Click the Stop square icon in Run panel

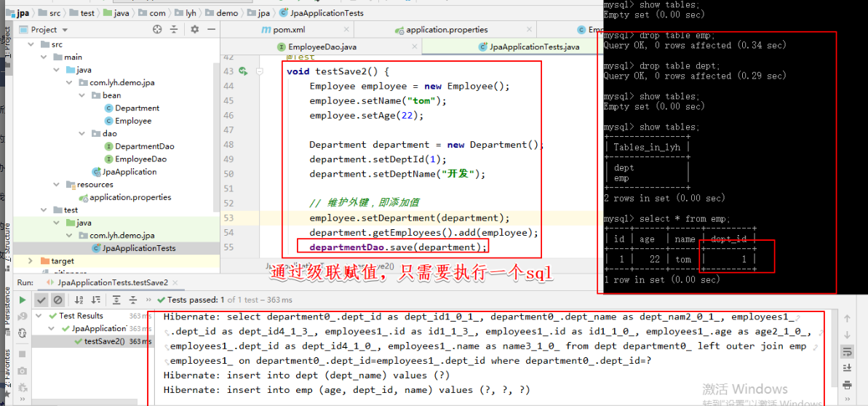tap(22, 354)
